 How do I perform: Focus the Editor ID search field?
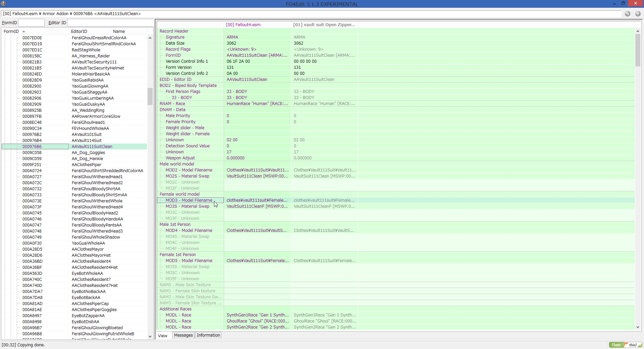pos(110,23)
